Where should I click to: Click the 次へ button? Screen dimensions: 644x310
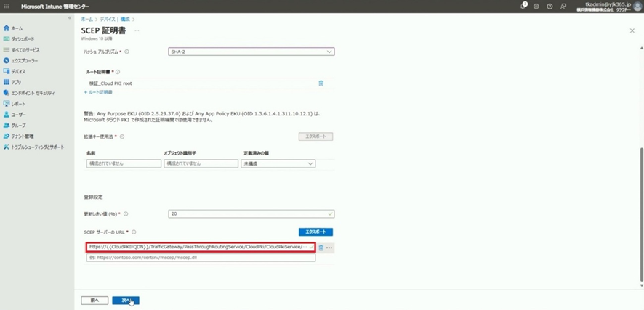[x=126, y=300]
